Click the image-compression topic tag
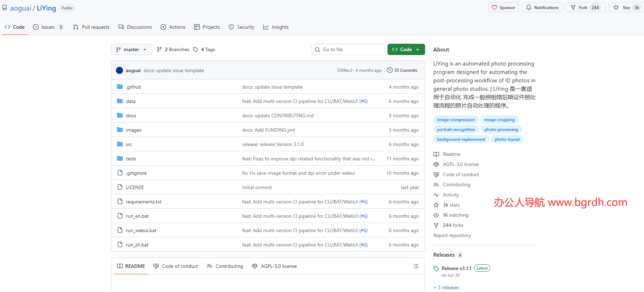This screenshot has width=644, height=292. click(456, 120)
